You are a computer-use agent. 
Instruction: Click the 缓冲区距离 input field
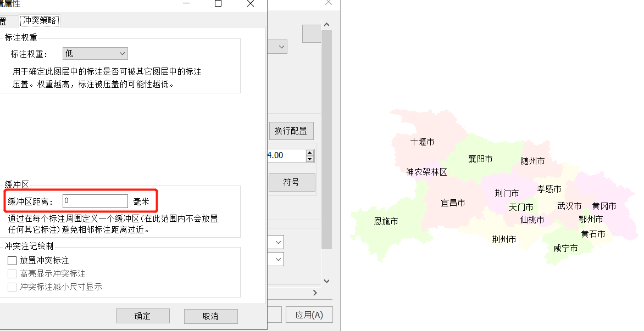pos(95,201)
